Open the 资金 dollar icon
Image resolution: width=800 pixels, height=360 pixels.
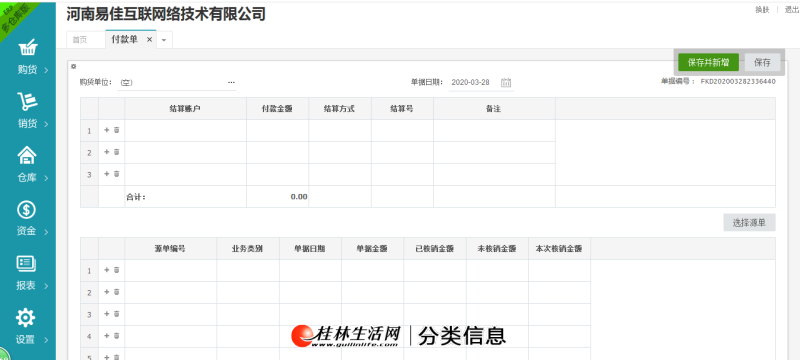coord(26,210)
